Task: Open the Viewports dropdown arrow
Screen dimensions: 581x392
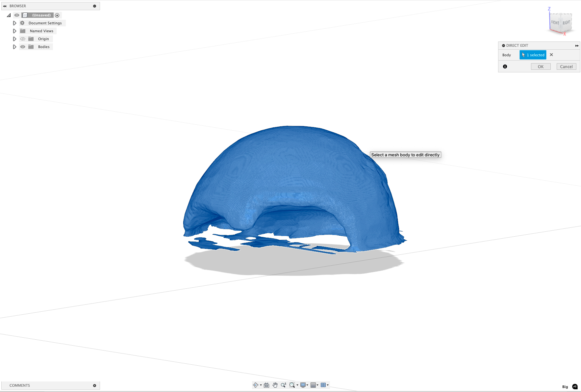Action: point(328,385)
